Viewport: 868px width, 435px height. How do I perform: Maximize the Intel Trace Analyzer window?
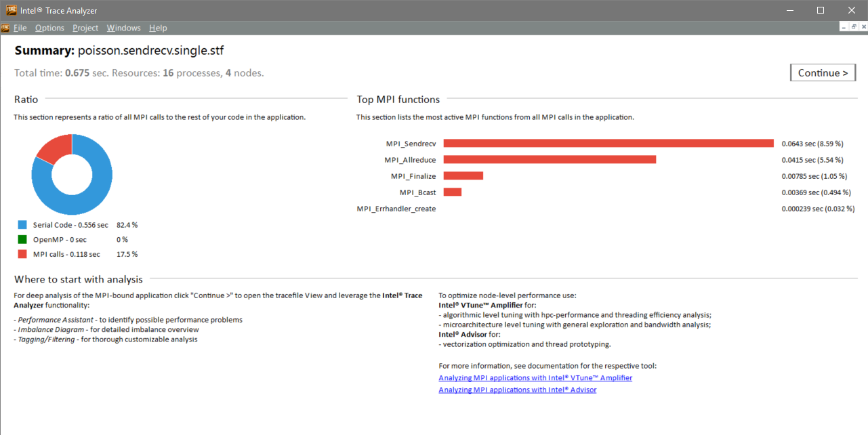(x=821, y=10)
